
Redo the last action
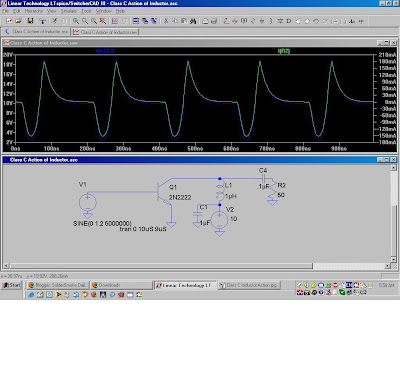click(325, 21)
